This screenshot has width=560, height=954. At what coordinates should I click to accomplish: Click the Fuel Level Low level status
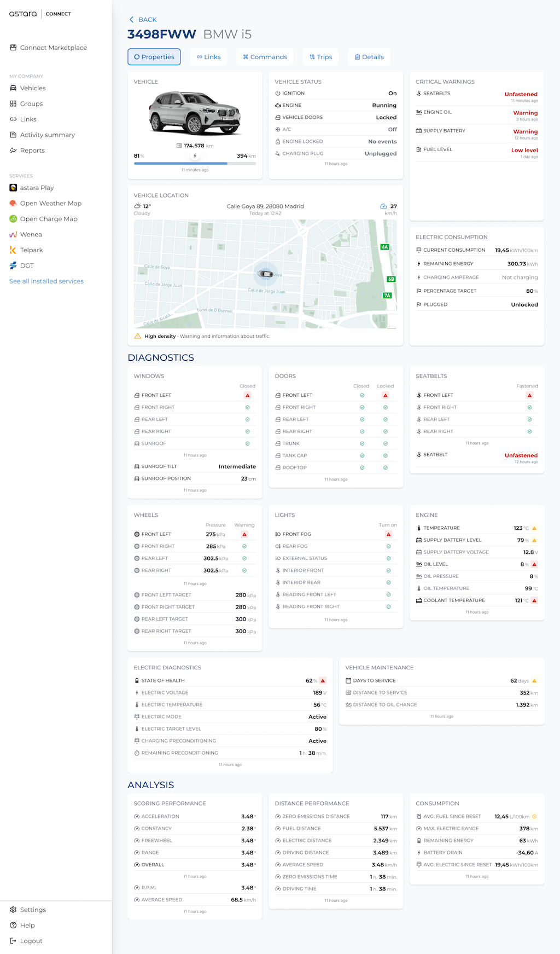[524, 150]
